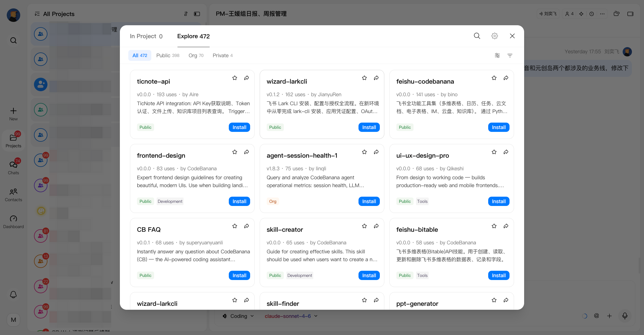Share the agent-session-health-1 skill
Viewport: 644px width, 335px height.
(x=376, y=152)
